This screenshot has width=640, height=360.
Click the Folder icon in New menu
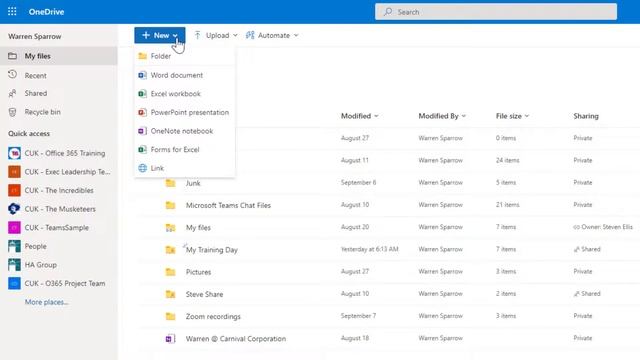(142, 56)
